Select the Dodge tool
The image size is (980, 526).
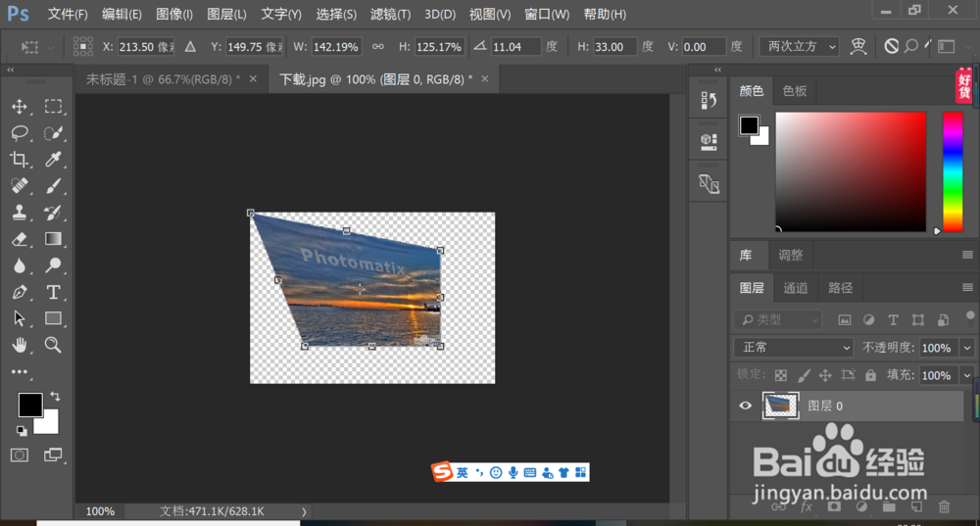click(53, 265)
